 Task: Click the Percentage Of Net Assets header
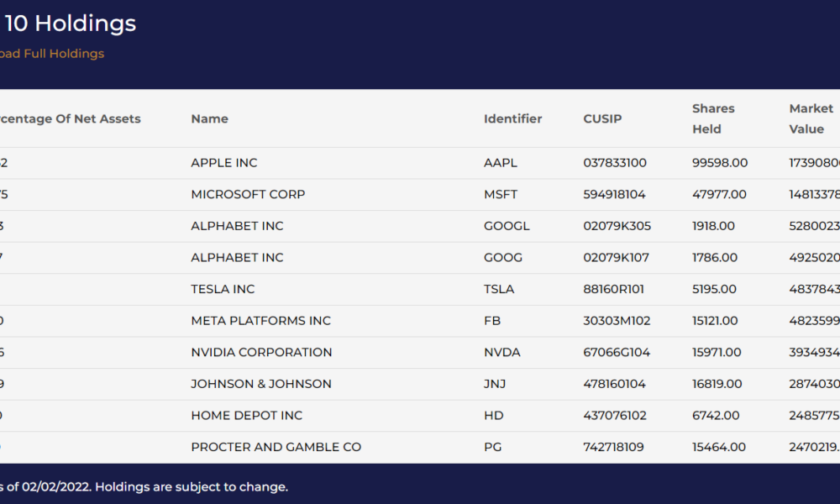71,118
